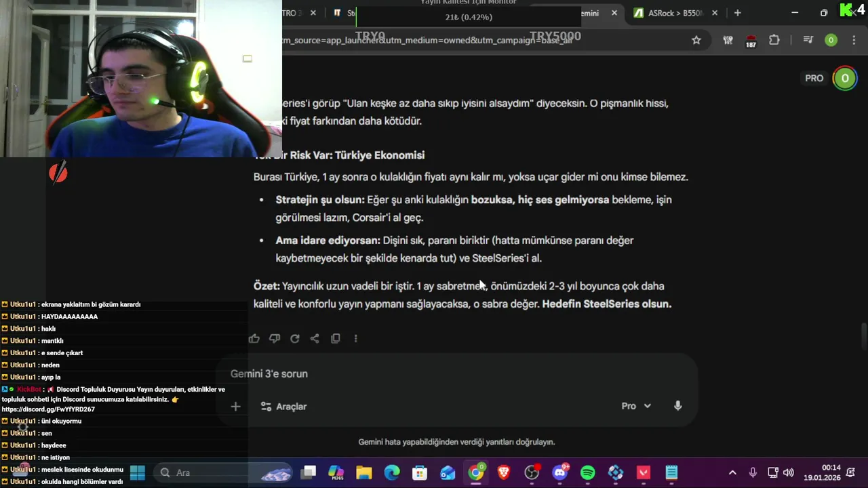Click chat message 'üni okuyormu'

coord(61,421)
